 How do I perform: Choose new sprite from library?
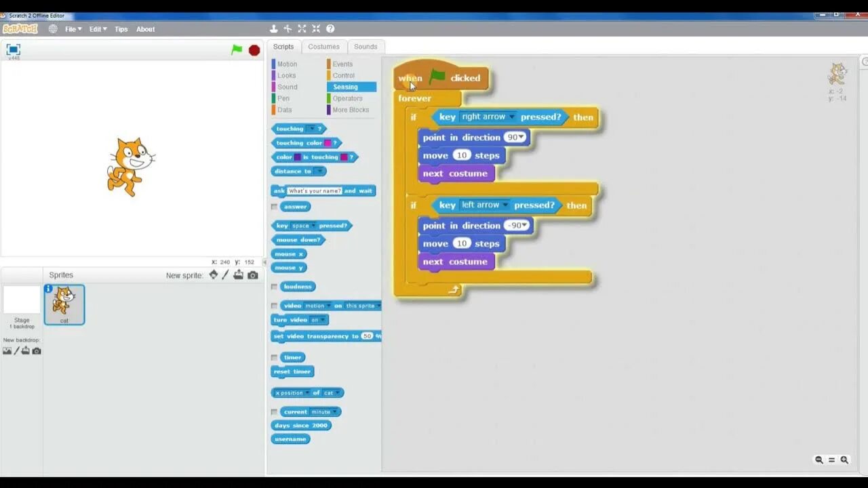click(214, 274)
